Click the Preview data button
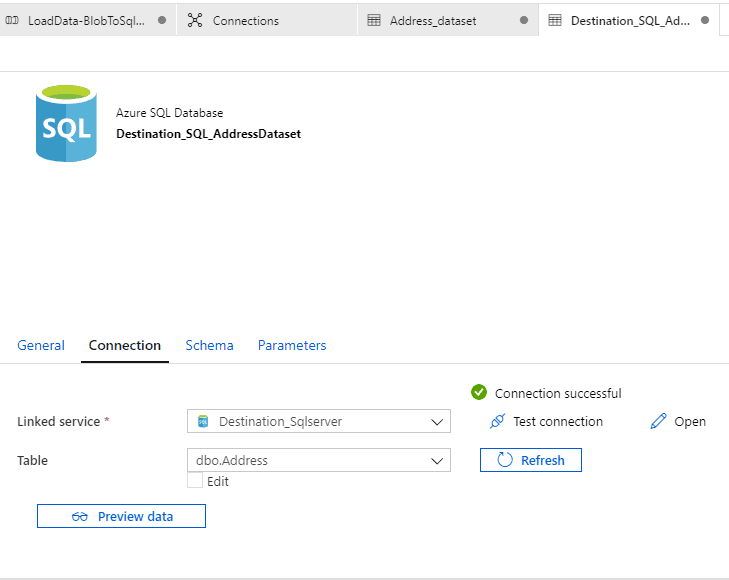The height and width of the screenshot is (580, 729). (x=121, y=516)
